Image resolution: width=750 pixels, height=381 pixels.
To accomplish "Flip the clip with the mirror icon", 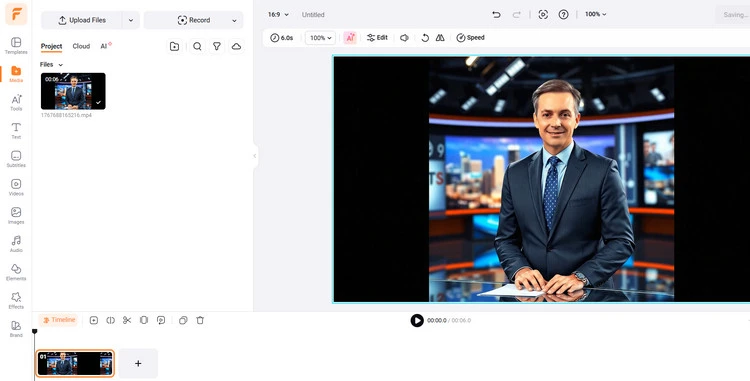I will 440,38.
